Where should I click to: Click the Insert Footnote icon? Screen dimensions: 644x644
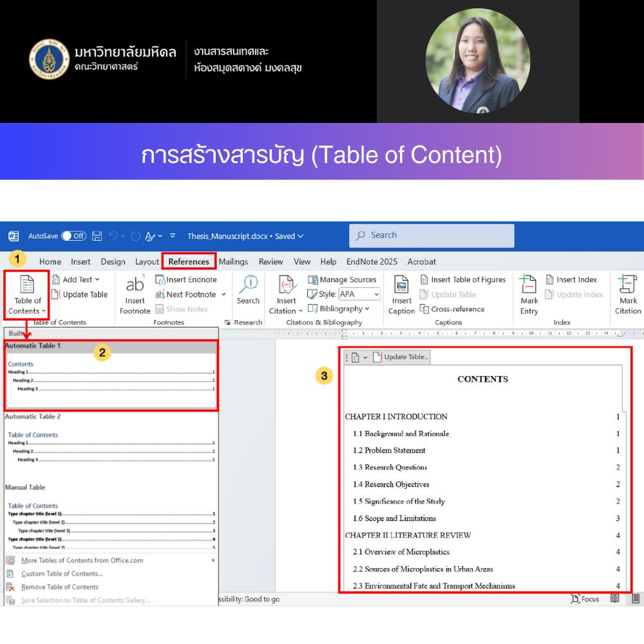[x=135, y=285]
